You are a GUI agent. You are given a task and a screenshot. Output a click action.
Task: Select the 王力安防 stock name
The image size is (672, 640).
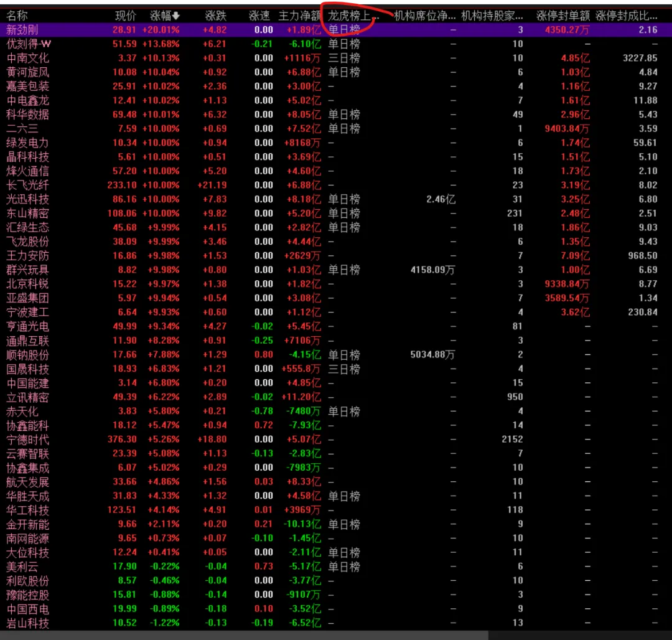(28, 256)
